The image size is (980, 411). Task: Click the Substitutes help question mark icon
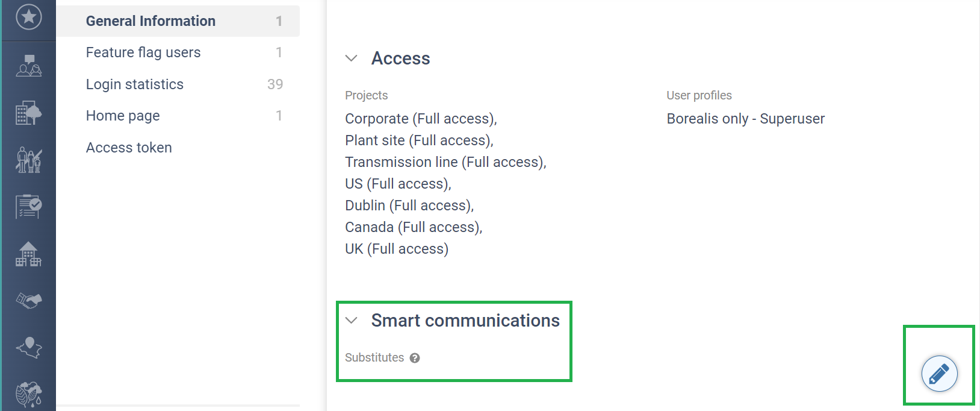[415, 358]
